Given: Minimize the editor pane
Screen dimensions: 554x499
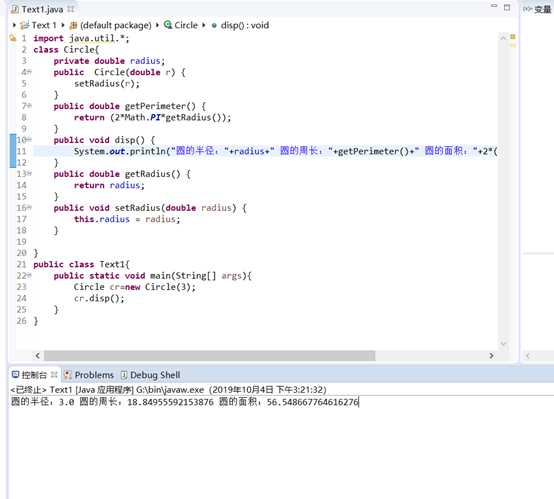Looking at the screenshot, I should point(494,6).
